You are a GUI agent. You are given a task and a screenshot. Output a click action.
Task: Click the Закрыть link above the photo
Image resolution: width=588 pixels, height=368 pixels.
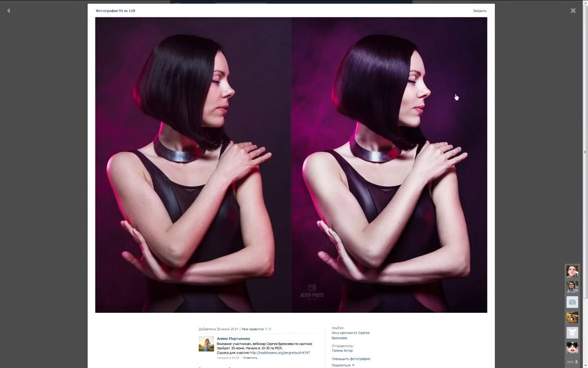(479, 11)
